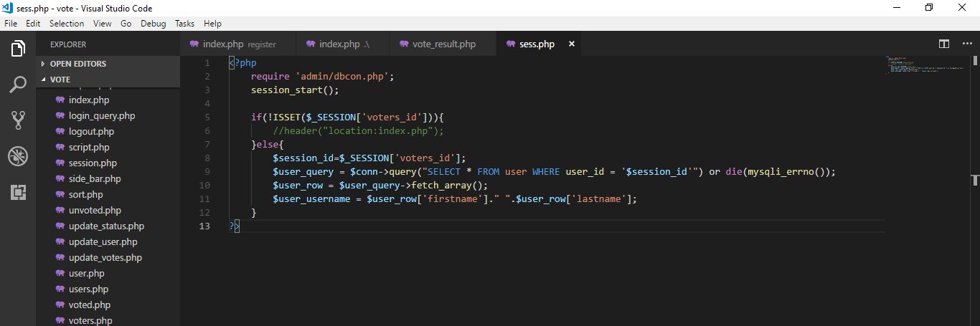This screenshot has height=326, width=980.
Task: Click the PHP icon beside session.php
Action: tap(60, 163)
